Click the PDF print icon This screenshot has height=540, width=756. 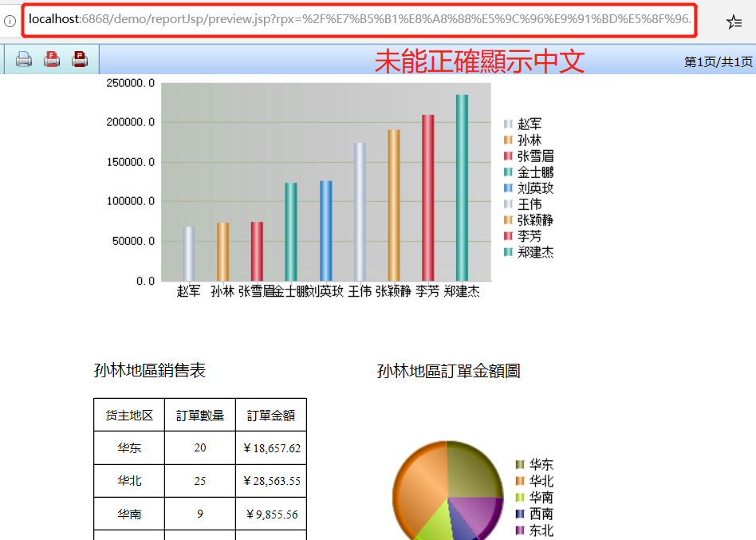click(x=80, y=59)
